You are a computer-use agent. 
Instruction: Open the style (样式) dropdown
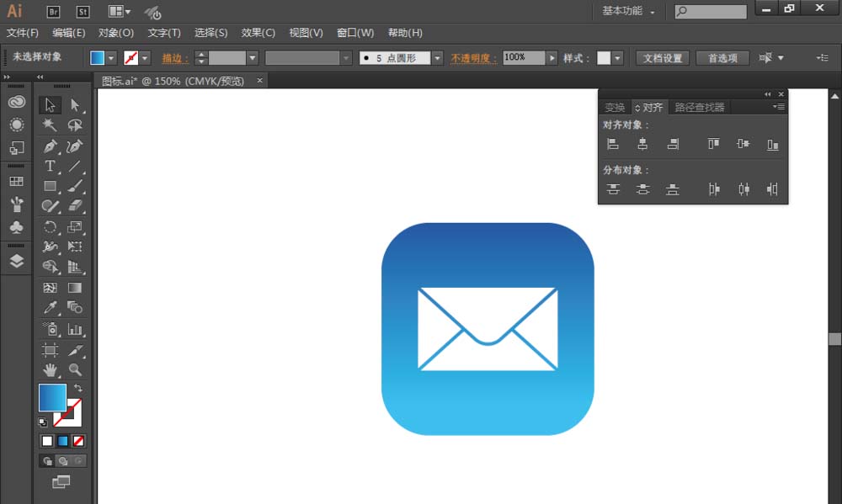[617, 58]
